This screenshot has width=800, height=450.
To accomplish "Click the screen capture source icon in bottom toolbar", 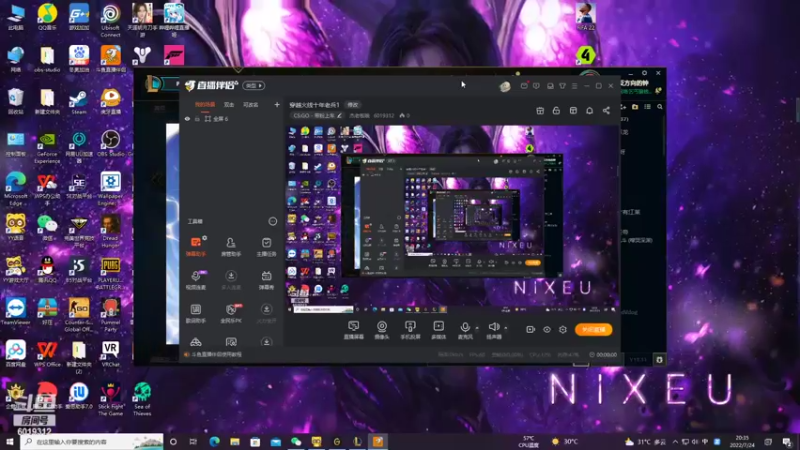I will pyautogui.click(x=353, y=330).
